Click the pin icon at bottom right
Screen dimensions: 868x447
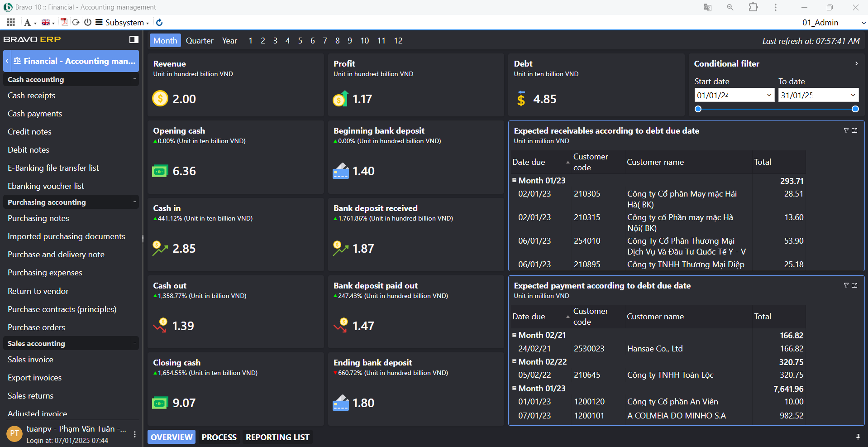[858, 437]
